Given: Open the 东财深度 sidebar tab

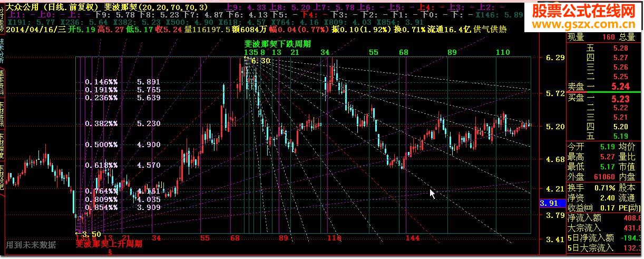Looking at the screenshot, I should coord(2,146).
